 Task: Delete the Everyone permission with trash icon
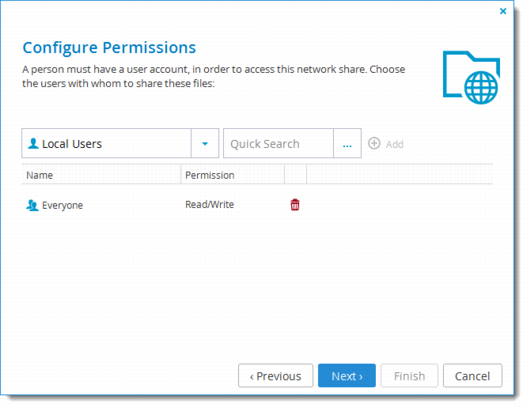[x=295, y=204]
